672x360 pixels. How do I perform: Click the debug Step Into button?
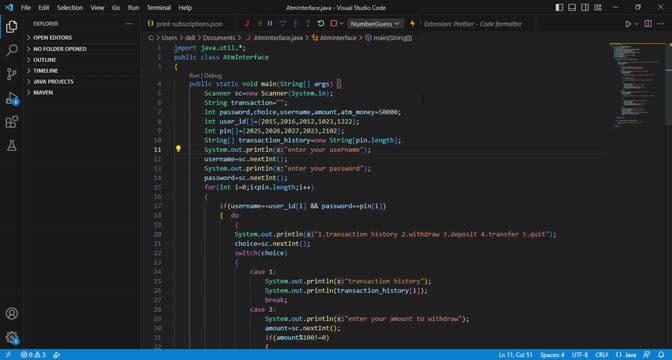point(295,24)
